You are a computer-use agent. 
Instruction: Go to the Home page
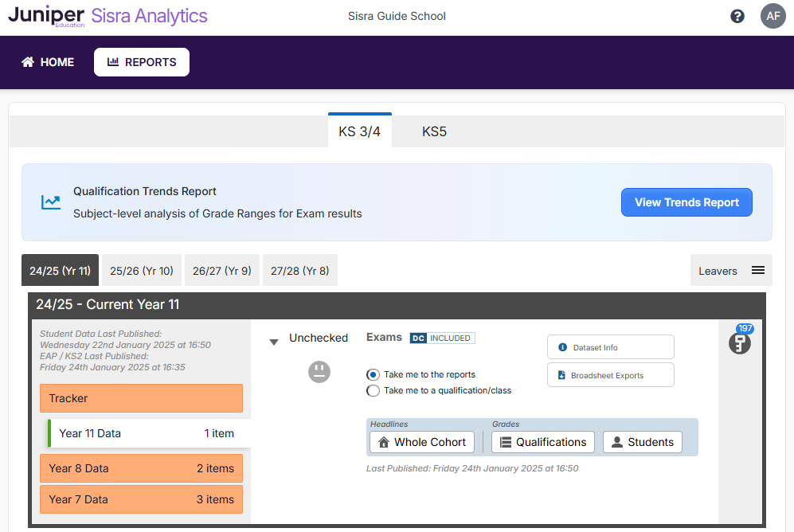[x=48, y=62]
